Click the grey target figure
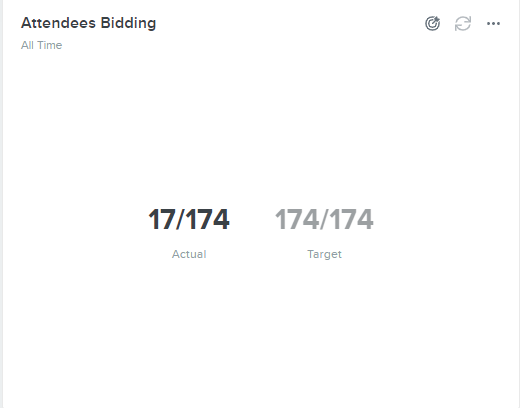520x408 pixels. pos(324,219)
